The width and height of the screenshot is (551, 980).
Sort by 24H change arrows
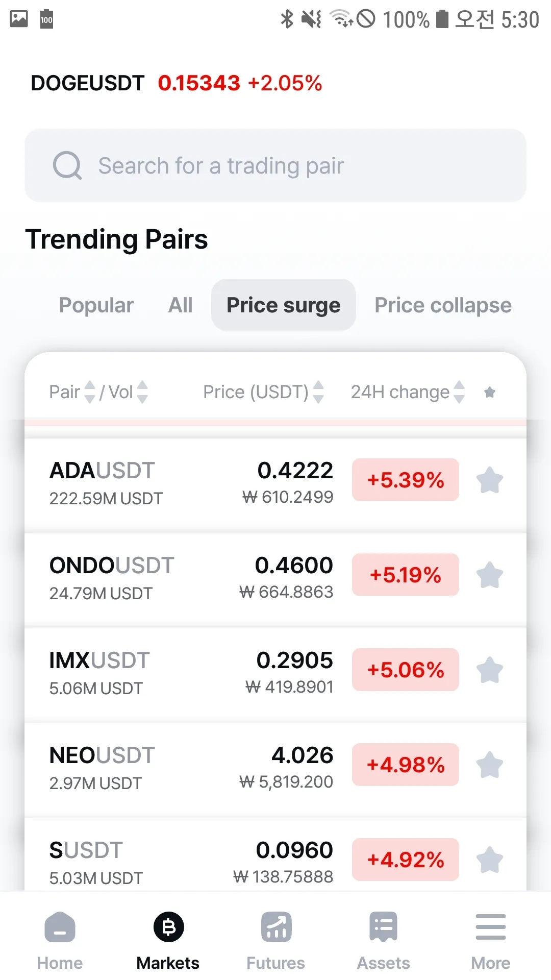pos(459,392)
